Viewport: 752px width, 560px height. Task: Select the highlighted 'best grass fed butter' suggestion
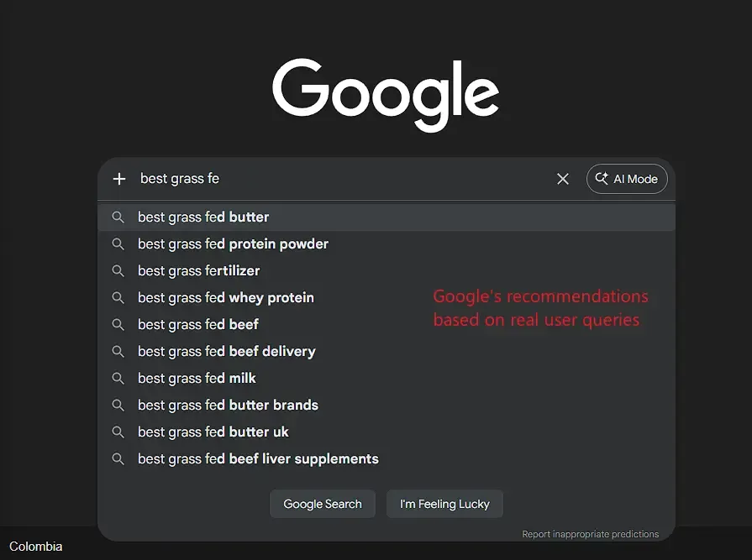click(202, 217)
